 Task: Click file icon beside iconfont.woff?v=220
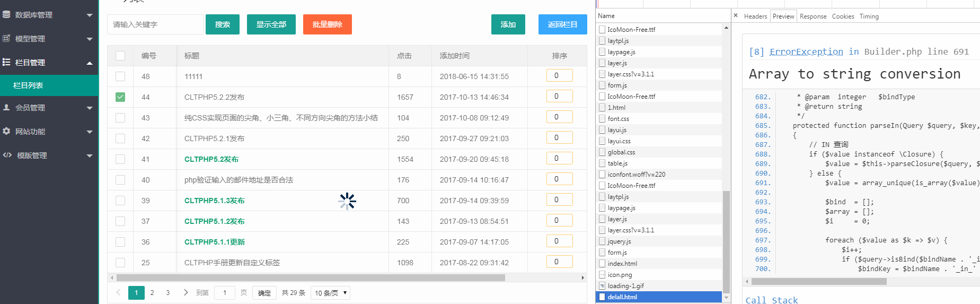pos(602,175)
